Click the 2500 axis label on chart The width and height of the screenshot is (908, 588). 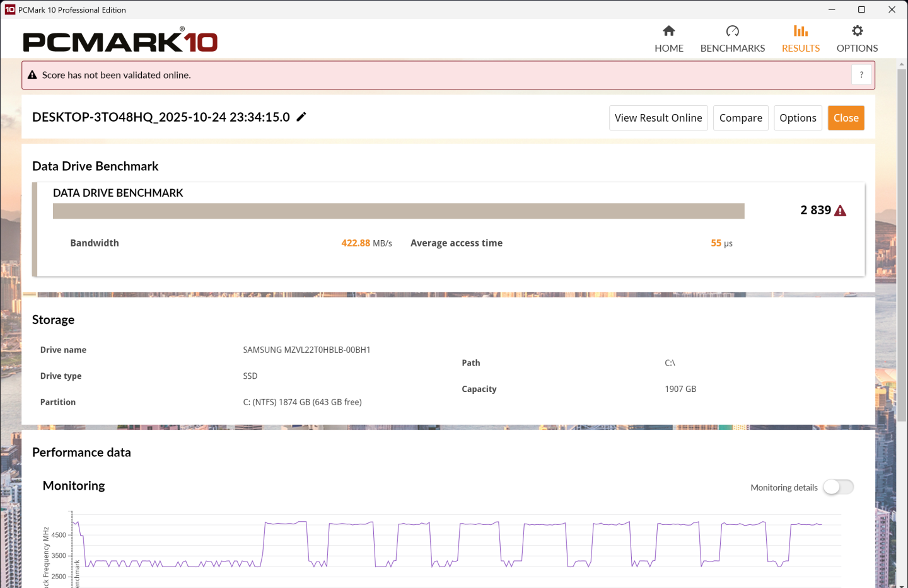pyautogui.click(x=59, y=577)
